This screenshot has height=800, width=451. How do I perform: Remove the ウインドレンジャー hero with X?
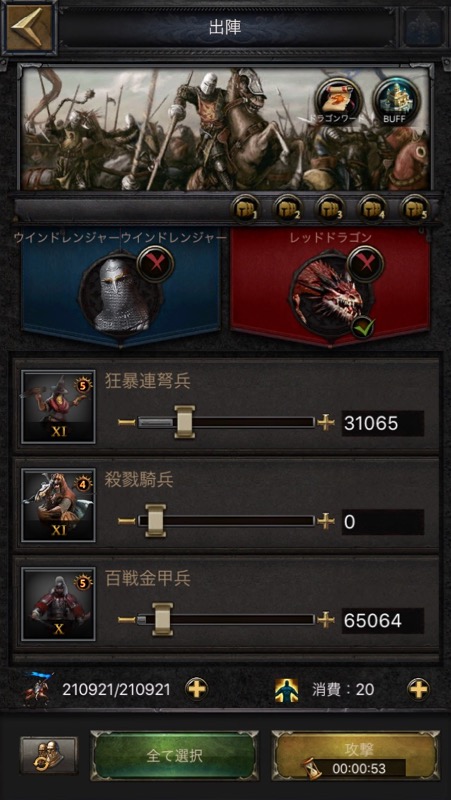click(x=156, y=264)
